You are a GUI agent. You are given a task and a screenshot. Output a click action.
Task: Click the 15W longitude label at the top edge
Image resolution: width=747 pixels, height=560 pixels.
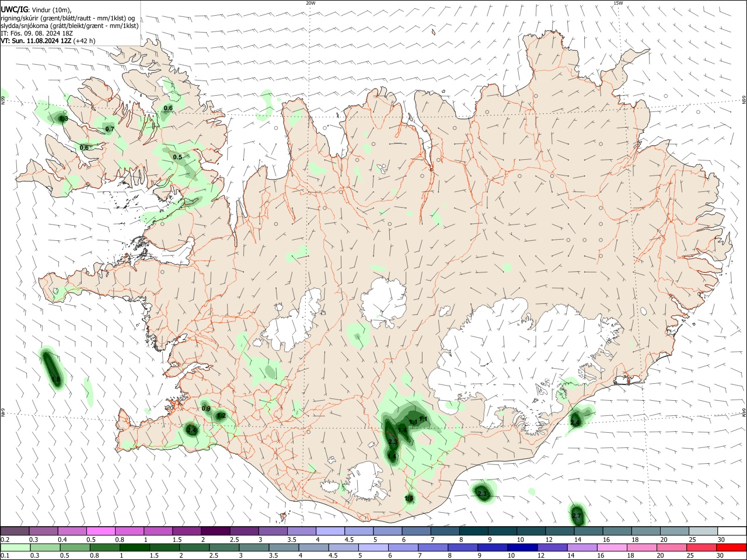click(618, 3)
